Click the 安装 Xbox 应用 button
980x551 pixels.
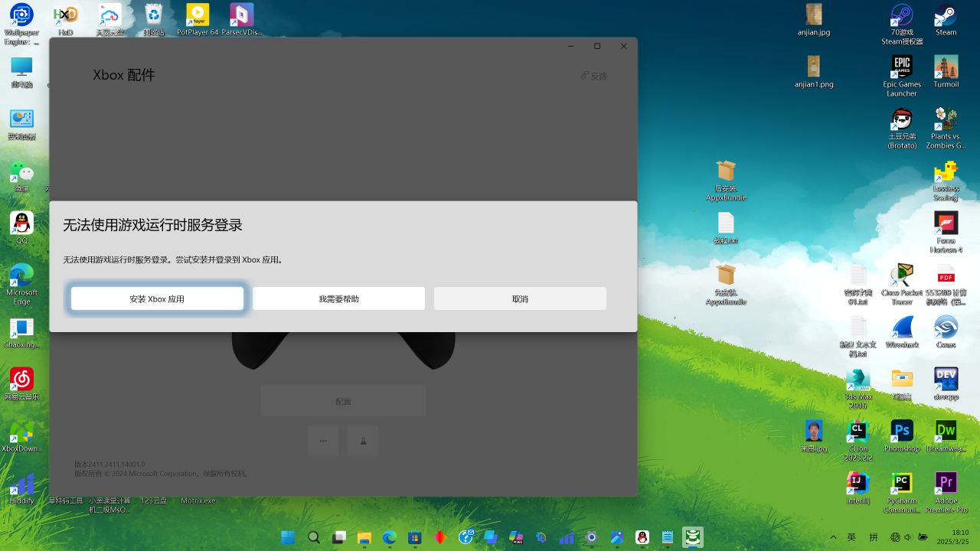(158, 298)
